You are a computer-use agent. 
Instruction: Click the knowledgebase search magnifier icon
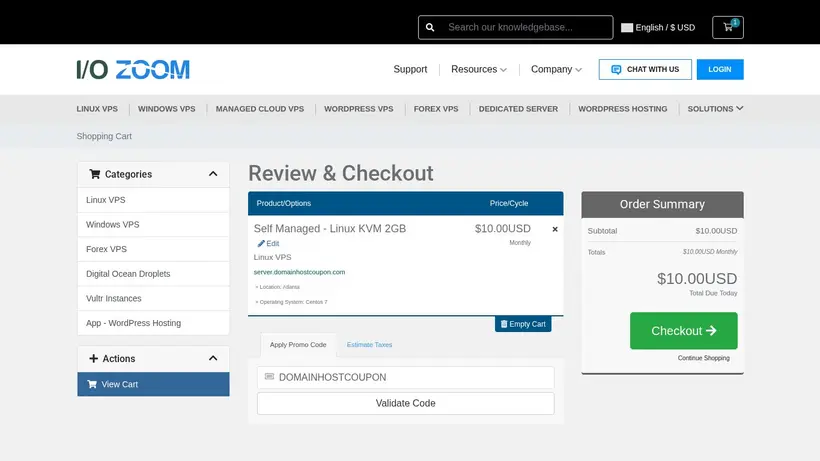click(430, 27)
